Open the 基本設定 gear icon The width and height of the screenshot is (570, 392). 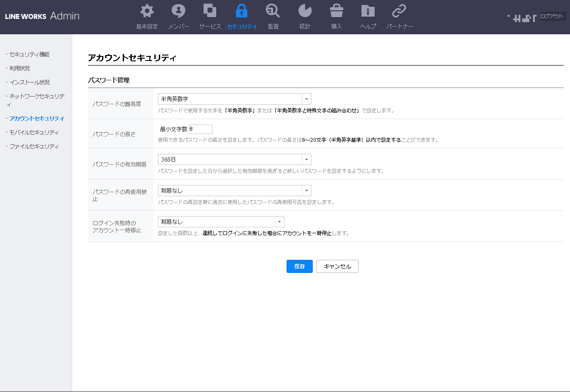click(x=147, y=11)
